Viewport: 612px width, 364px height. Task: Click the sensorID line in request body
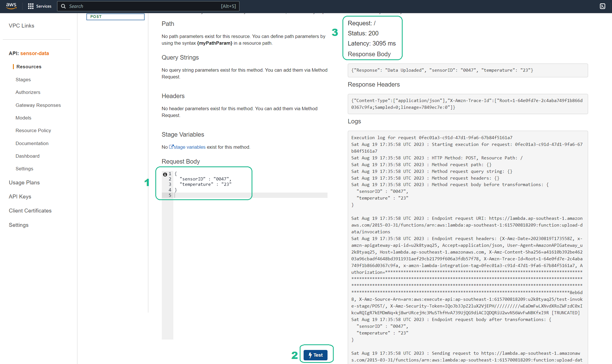[x=205, y=179]
